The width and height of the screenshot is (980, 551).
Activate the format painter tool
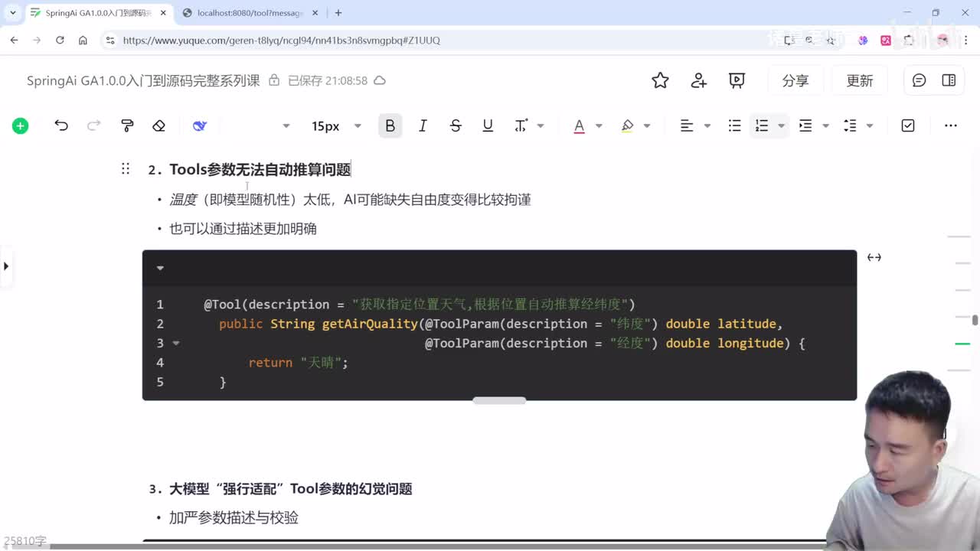[127, 126]
